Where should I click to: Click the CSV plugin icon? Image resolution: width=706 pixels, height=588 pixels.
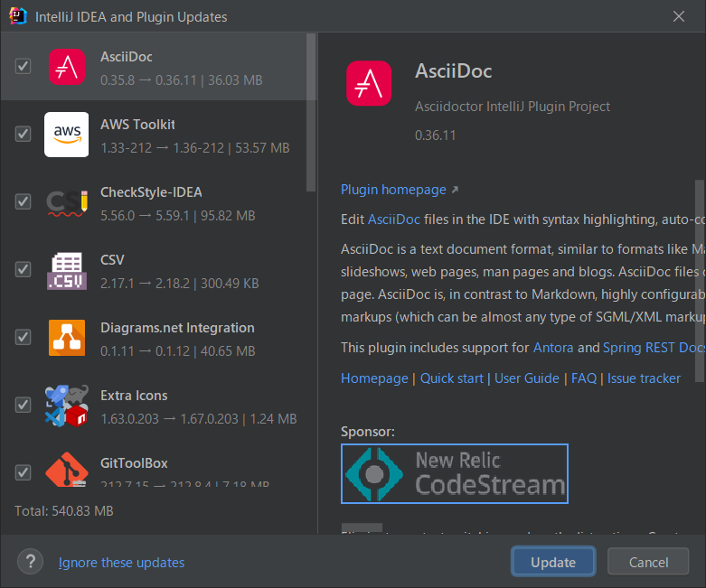coord(67,270)
